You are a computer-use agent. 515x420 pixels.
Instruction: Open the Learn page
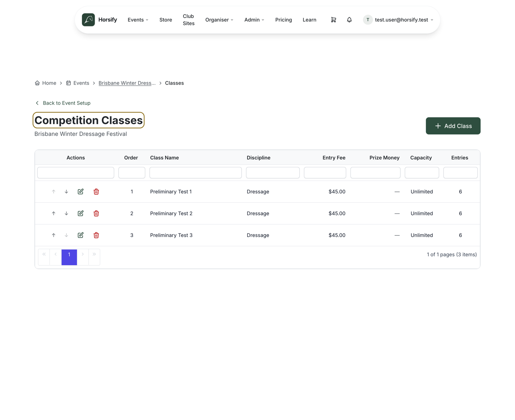(309, 20)
